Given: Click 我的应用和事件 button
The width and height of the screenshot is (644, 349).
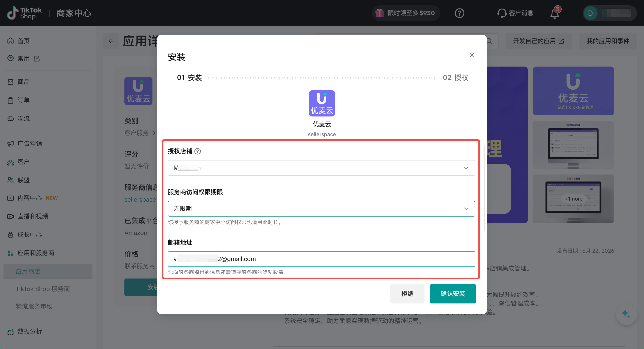Looking at the screenshot, I should coord(608,41).
